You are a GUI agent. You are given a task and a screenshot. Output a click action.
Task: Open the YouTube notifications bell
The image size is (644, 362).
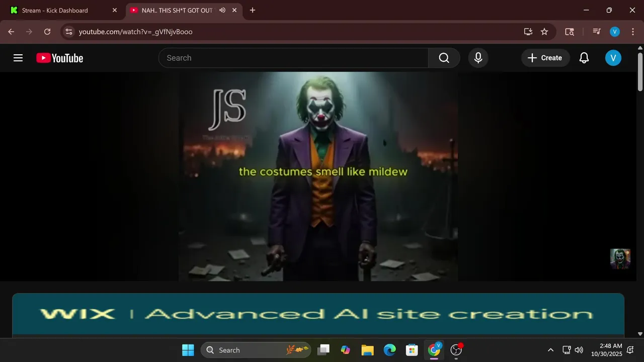click(x=584, y=58)
